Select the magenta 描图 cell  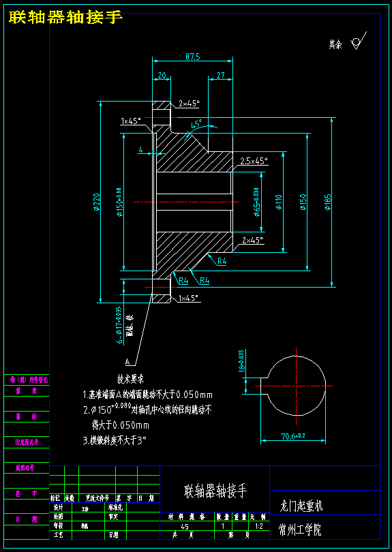[x=27, y=390]
